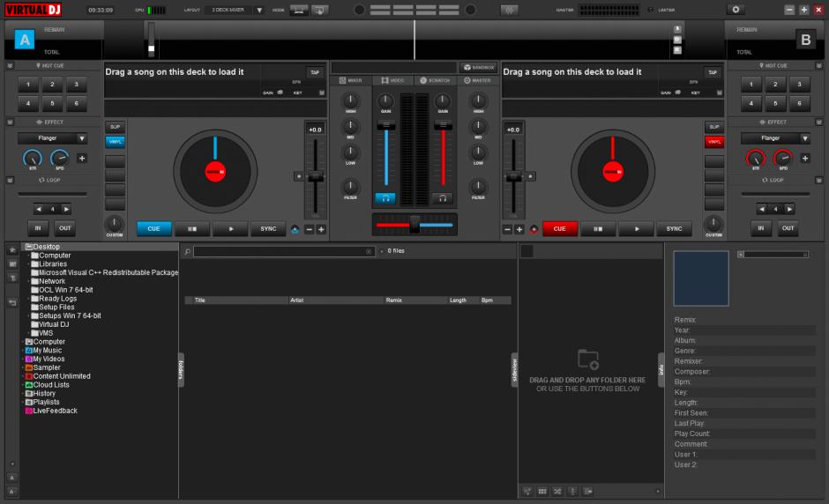The height and width of the screenshot is (504, 829).
Task: Click the search input field
Action: point(284,251)
